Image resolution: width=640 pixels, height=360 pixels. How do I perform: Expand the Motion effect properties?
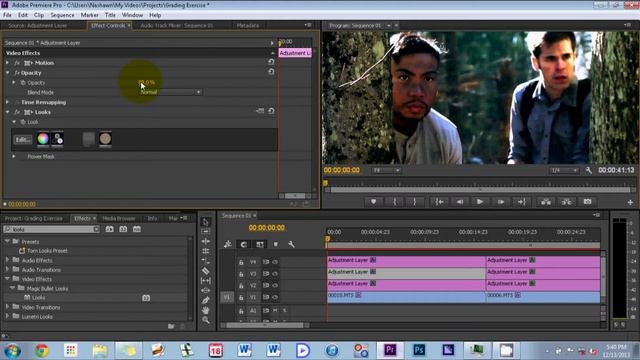tap(7, 63)
